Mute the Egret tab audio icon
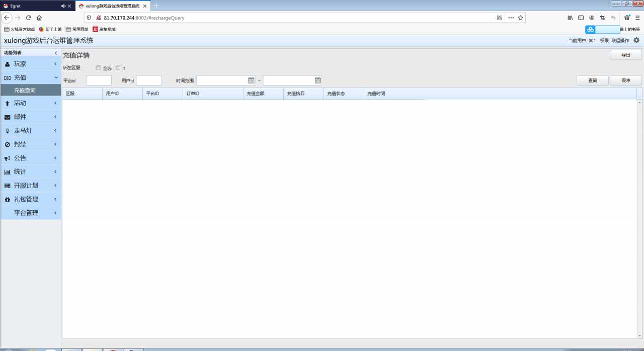Screen dimensions: 644x351 click(x=63, y=6)
